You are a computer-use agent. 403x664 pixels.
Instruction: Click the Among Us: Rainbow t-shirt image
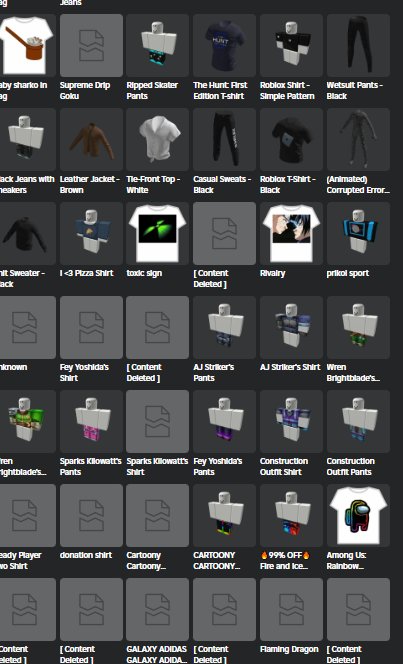click(x=358, y=515)
